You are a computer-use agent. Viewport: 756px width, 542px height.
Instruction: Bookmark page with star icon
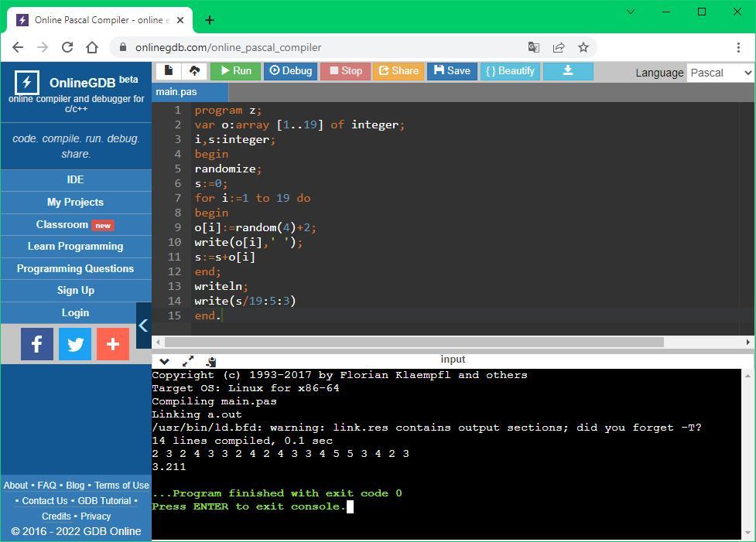click(583, 47)
